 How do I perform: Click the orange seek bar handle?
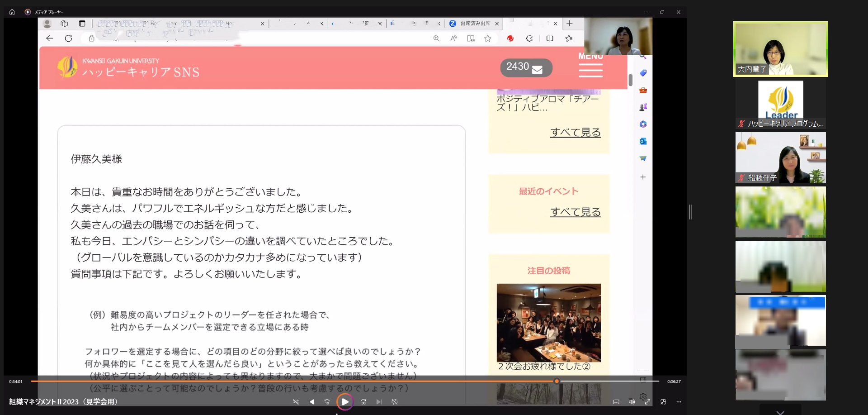click(x=557, y=382)
